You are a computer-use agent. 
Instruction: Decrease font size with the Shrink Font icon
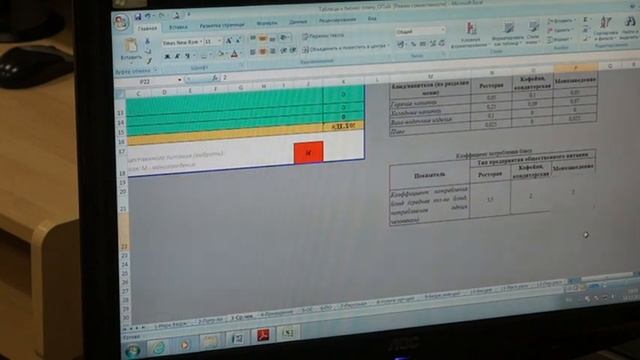point(238,40)
